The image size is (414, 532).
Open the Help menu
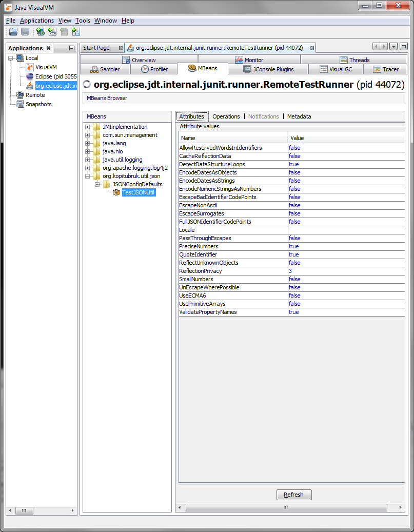point(128,21)
